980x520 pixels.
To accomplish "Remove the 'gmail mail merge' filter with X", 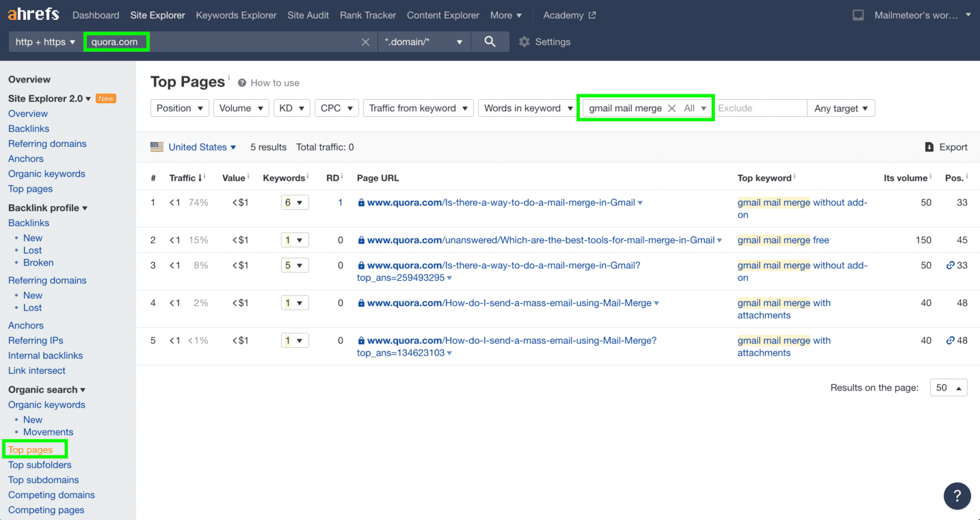I will coord(672,108).
